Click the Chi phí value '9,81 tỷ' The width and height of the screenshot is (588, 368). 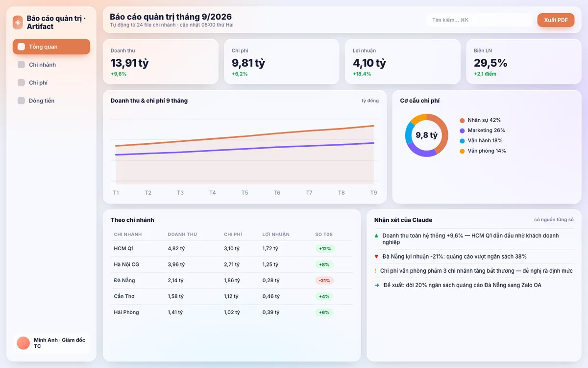(x=248, y=63)
